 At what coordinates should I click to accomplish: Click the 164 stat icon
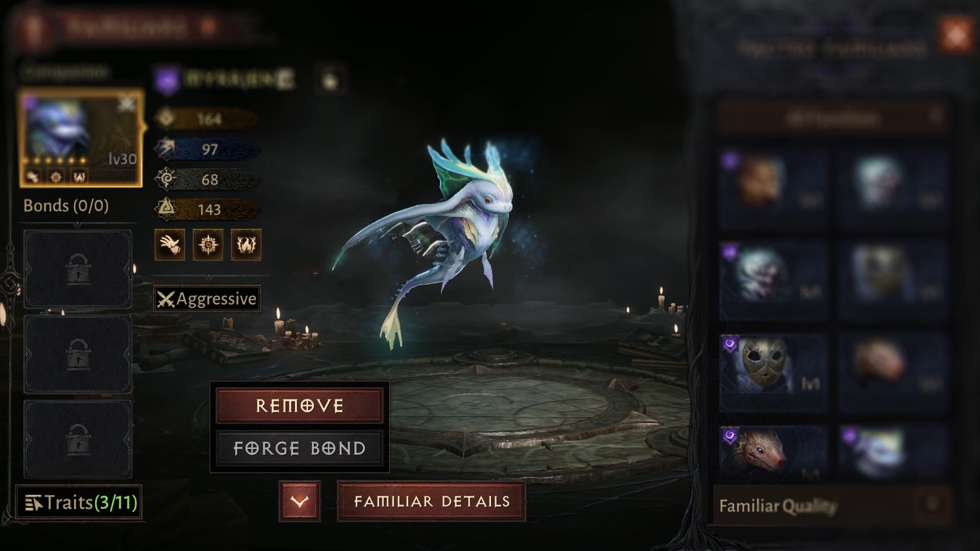pyautogui.click(x=166, y=118)
